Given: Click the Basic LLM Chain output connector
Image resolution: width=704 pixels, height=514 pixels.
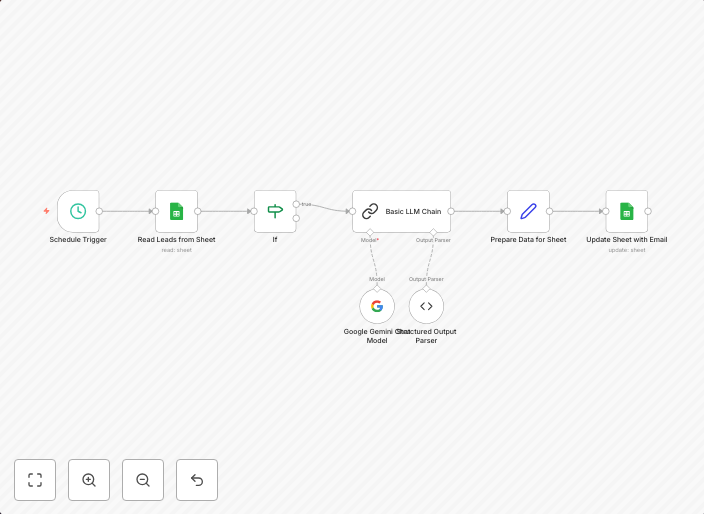Looking at the screenshot, I should coord(451,211).
